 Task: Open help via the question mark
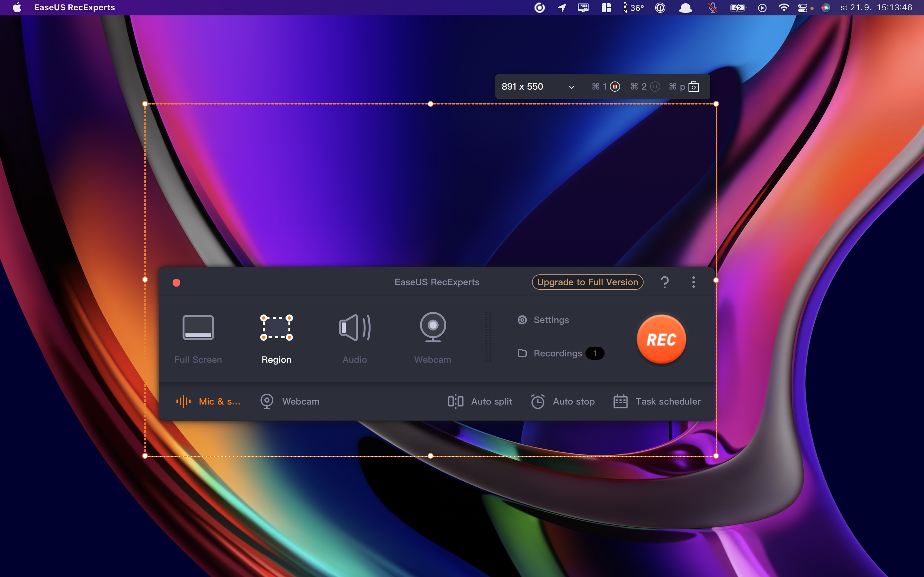(x=664, y=282)
